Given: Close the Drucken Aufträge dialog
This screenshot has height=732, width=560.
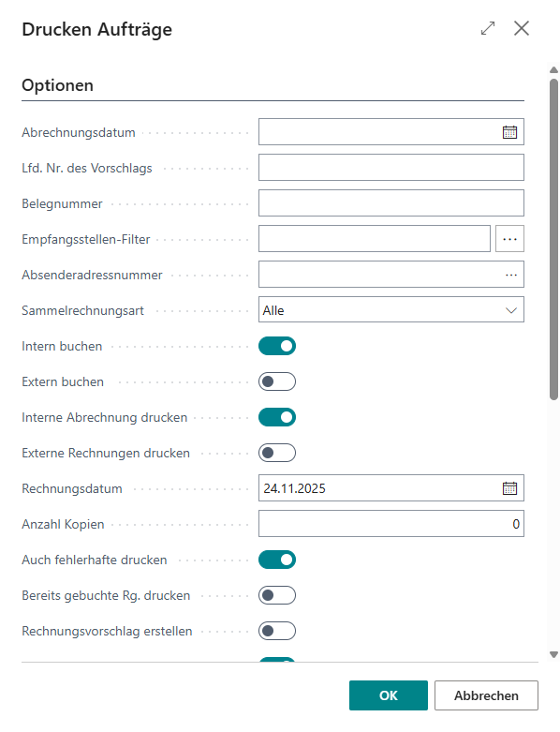Looking at the screenshot, I should [x=522, y=28].
